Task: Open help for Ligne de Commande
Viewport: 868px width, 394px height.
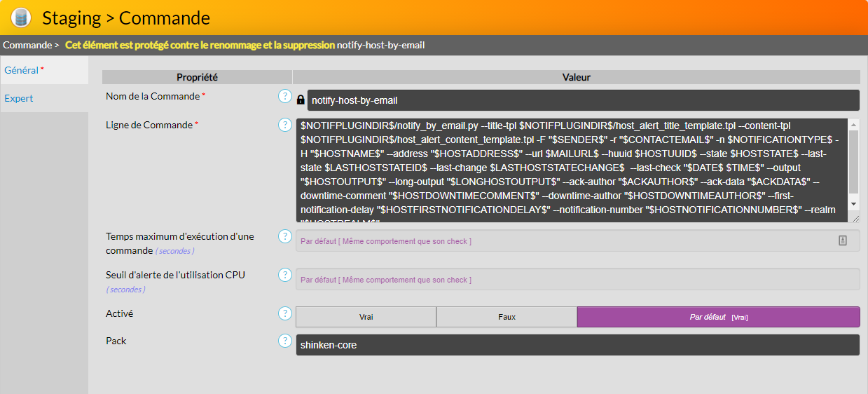Action: (285, 125)
